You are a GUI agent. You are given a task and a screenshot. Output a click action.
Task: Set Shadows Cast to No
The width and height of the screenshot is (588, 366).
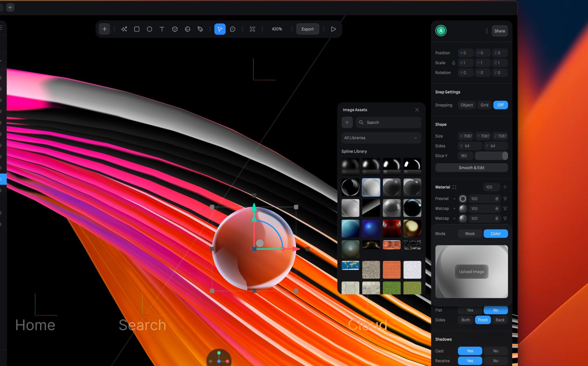point(495,351)
